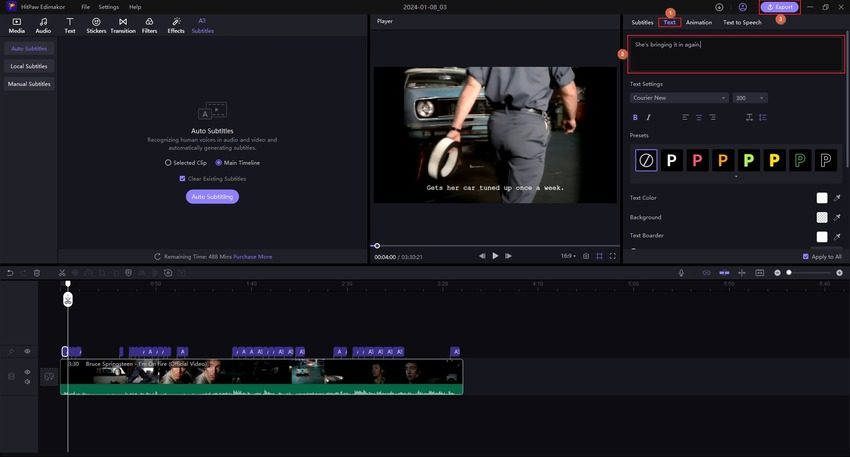Open the font size 200 dropdown

tap(750, 98)
